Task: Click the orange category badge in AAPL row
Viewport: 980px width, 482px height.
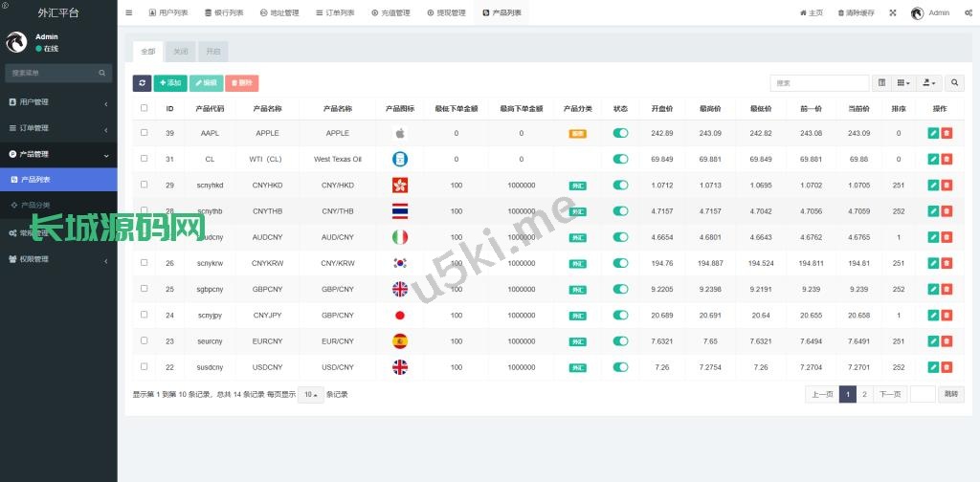Action: click(577, 134)
